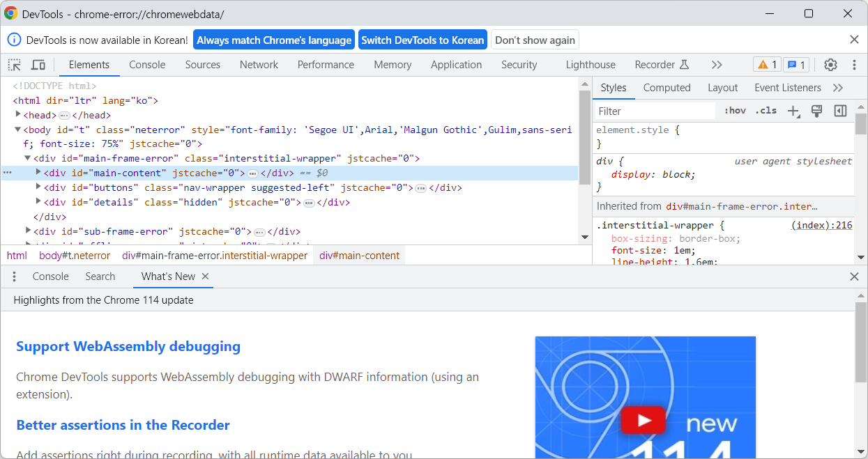Open DevTools settings gear
This screenshot has height=459, width=868.
pos(830,65)
